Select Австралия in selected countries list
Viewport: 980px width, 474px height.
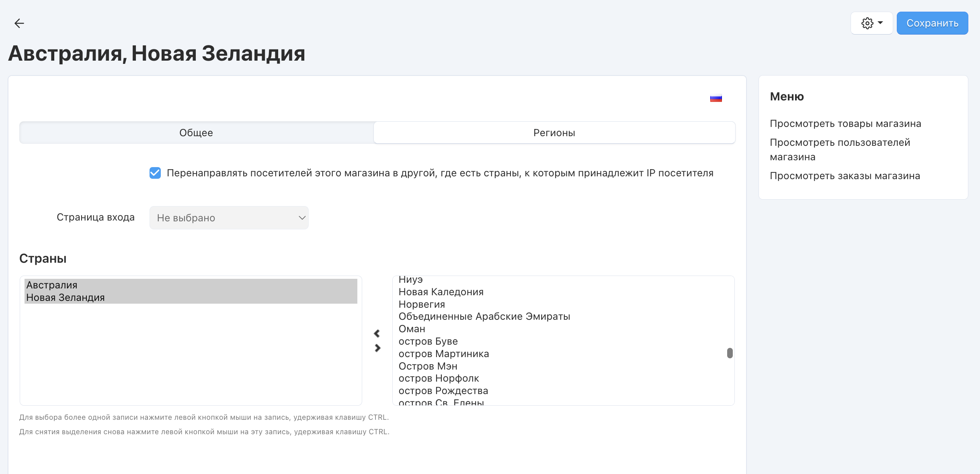[x=52, y=285]
